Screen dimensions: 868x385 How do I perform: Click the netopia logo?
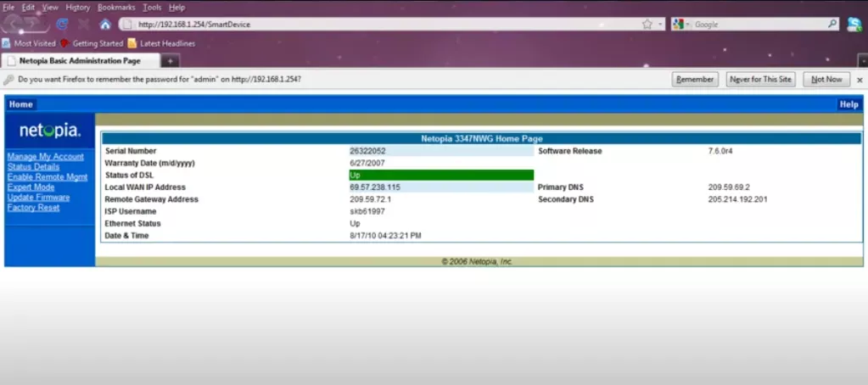click(x=50, y=131)
